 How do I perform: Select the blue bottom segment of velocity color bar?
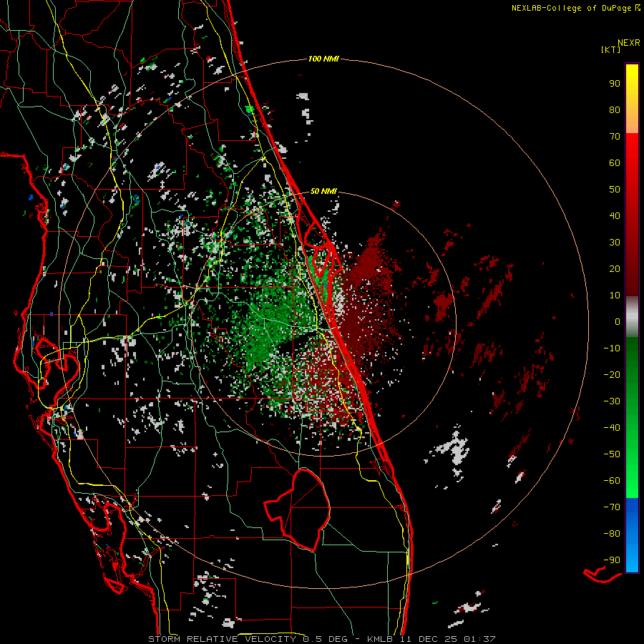click(632, 535)
